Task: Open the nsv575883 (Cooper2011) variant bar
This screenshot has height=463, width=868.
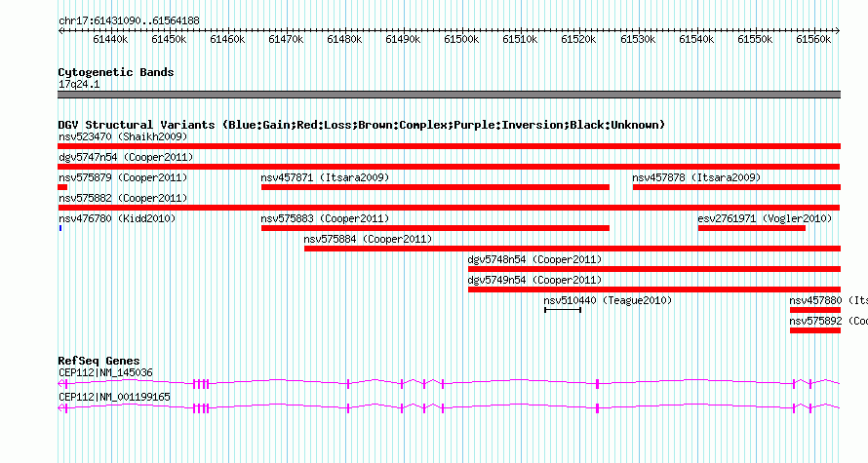Action: click(435, 228)
